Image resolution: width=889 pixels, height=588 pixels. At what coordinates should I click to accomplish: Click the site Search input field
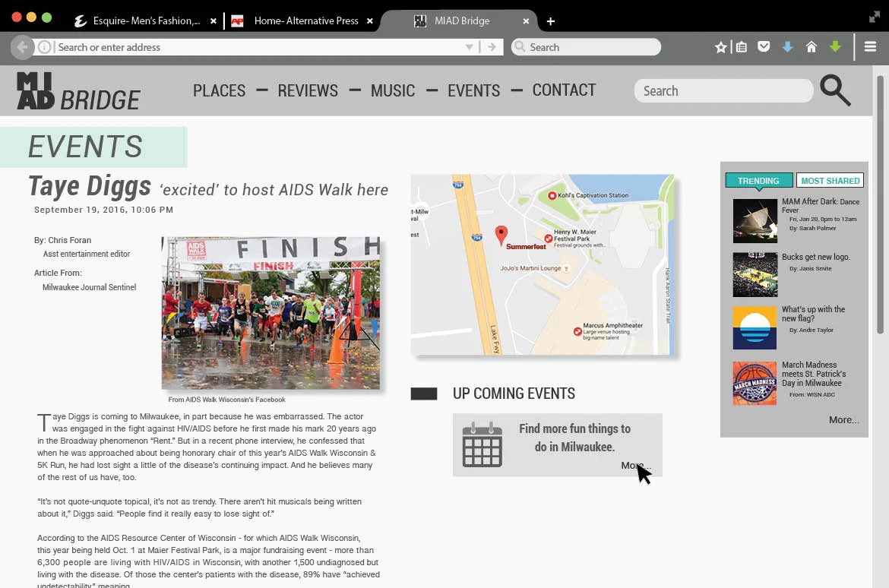click(x=723, y=90)
